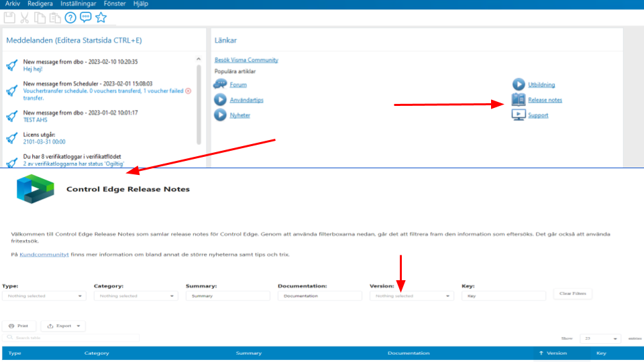This screenshot has height=362, width=644.
Task: Click the play icon beside Utbildning
Action: click(519, 84)
